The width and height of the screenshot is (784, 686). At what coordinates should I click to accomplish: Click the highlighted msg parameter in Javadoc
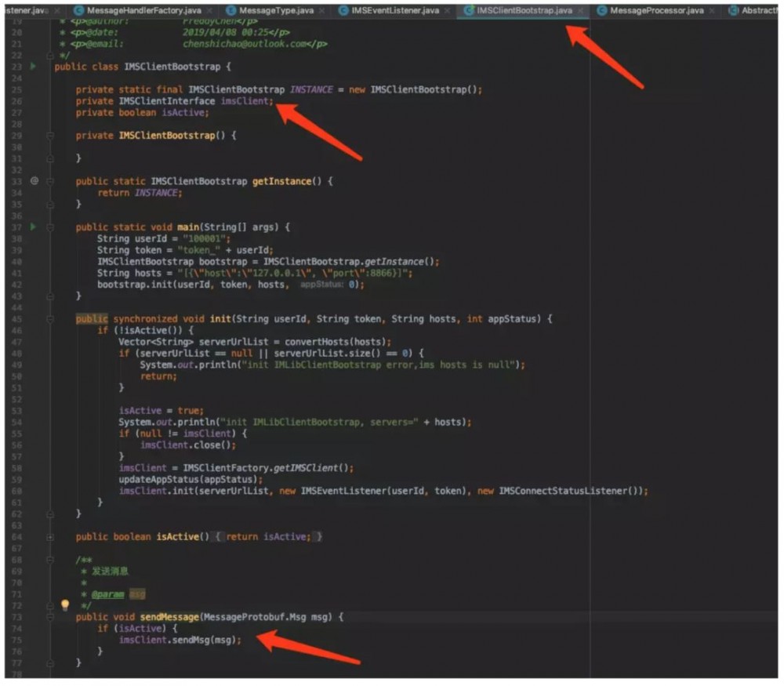(x=137, y=594)
